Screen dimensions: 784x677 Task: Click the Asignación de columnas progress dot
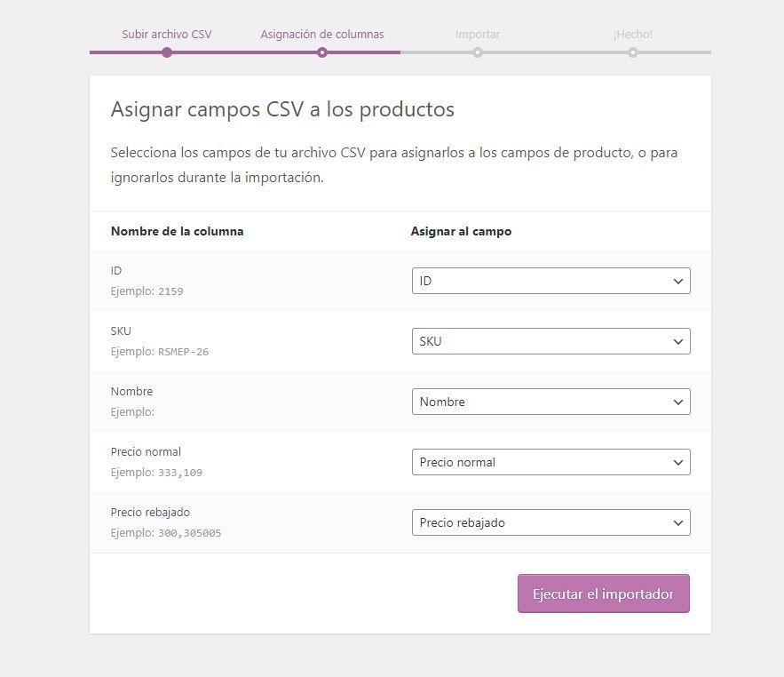[322, 52]
